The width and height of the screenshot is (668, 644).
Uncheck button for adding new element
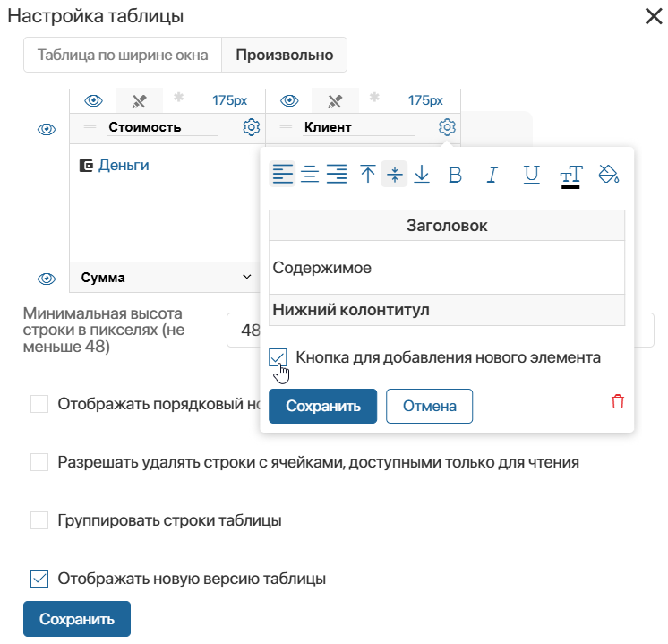point(278,358)
